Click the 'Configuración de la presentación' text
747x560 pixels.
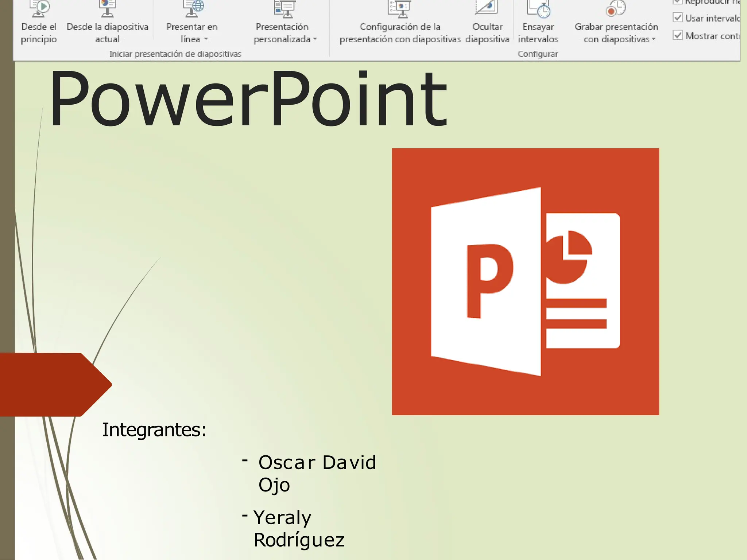[400, 33]
